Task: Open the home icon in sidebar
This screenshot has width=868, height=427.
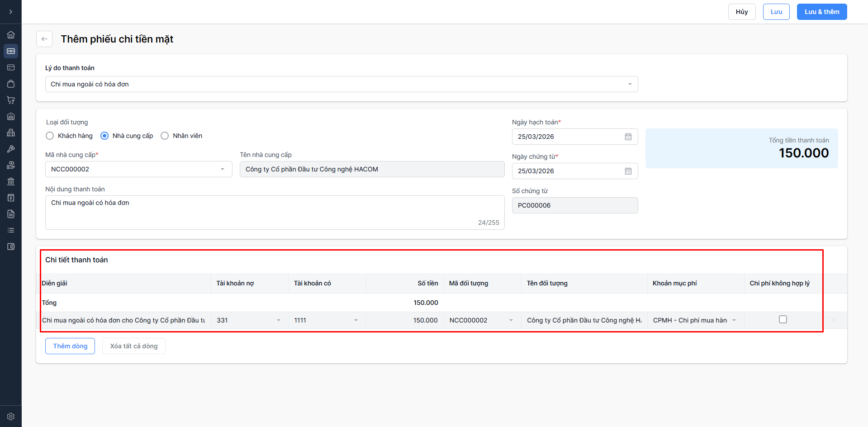Action: pyautogui.click(x=11, y=35)
